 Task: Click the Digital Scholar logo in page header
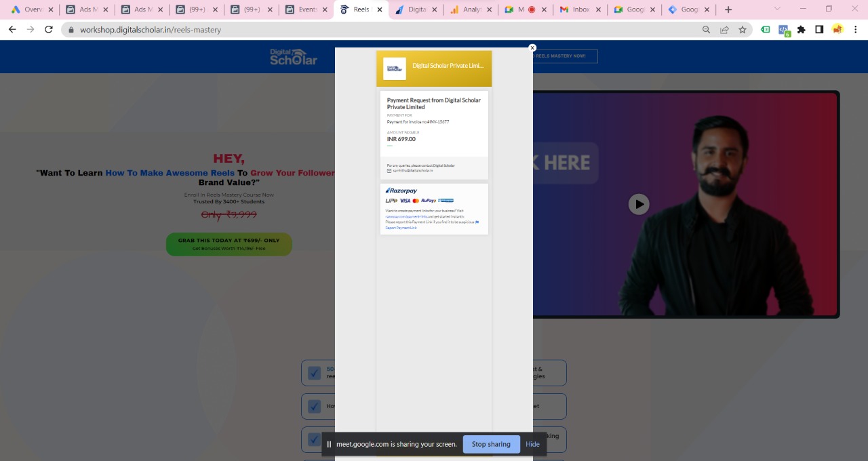pyautogui.click(x=293, y=57)
